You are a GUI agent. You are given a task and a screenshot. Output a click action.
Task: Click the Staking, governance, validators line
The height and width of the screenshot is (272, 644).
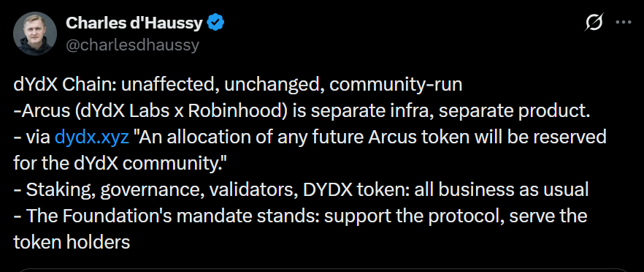pyautogui.click(x=301, y=189)
